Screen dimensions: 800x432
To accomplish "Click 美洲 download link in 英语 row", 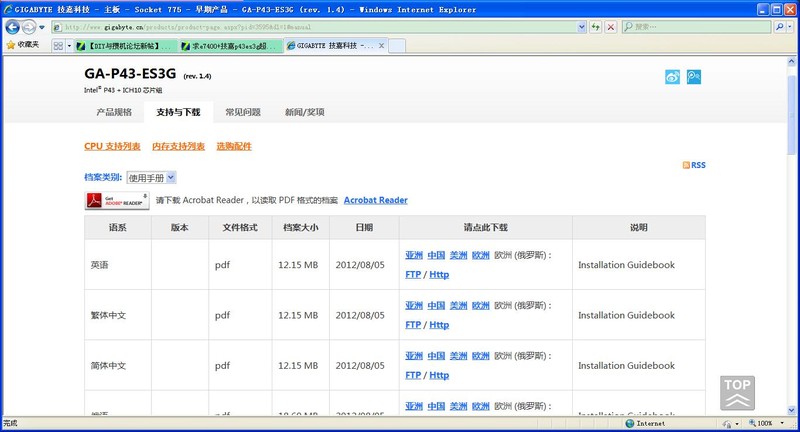I will pyautogui.click(x=458, y=255).
